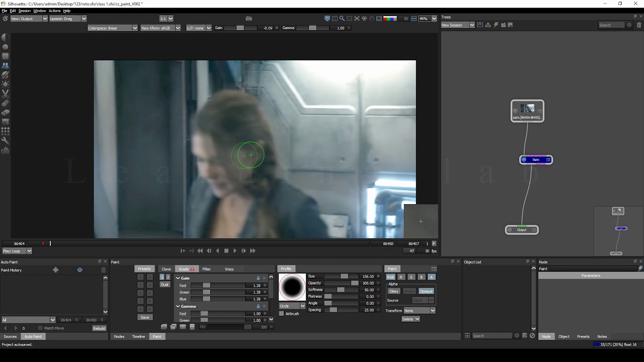Image resolution: width=644 pixels, height=362 pixels.
Task: Click the Presets button in Paint panel
Action: [x=144, y=269]
